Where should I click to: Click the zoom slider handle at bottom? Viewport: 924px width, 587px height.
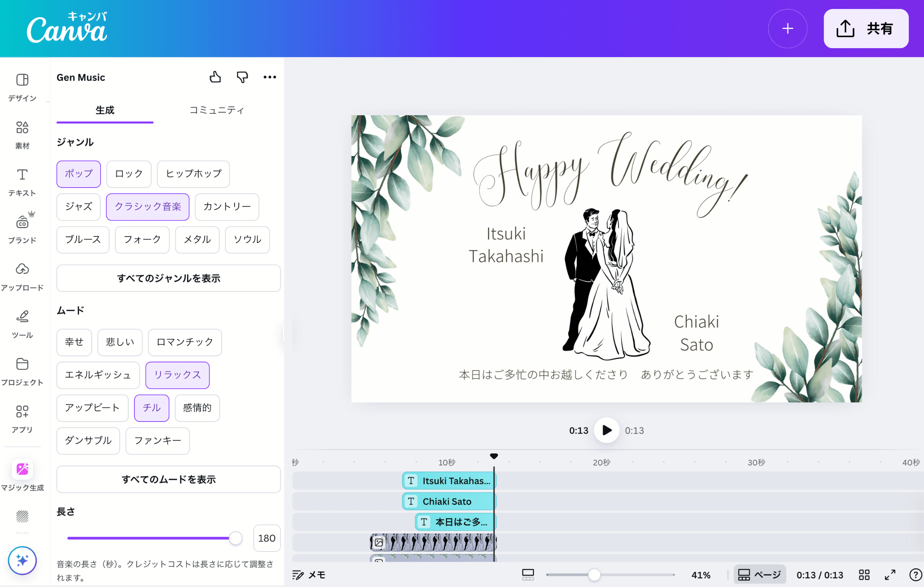594,575
